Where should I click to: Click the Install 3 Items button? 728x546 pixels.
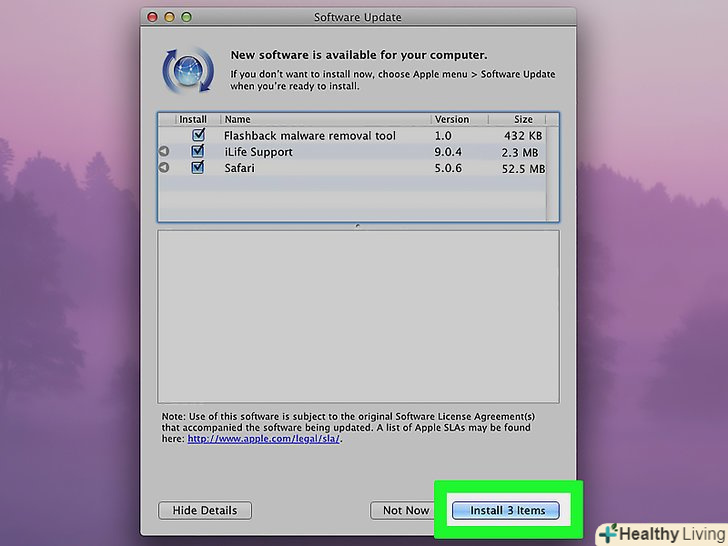coord(506,510)
